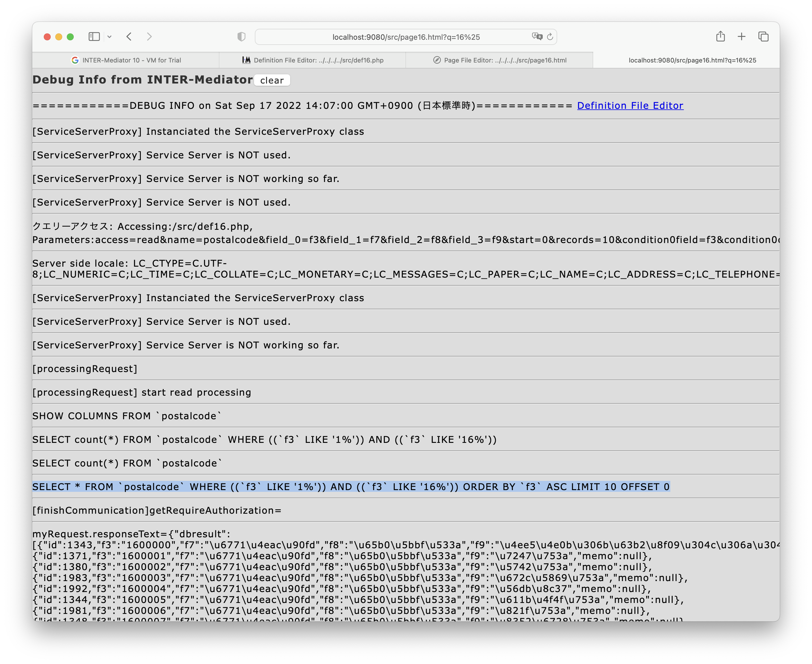The width and height of the screenshot is (812, 664).
Task: Click JSON row with id 1981
Action: [341, 611]
